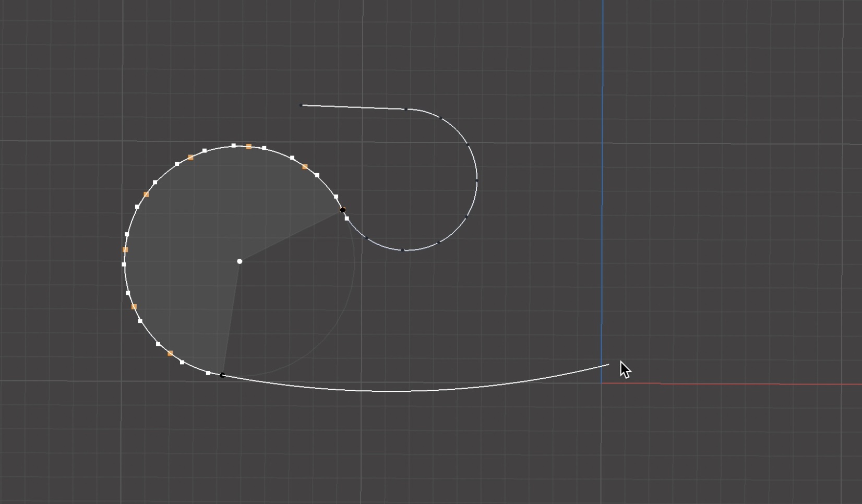Select the white origin point at circle center
862x504 pixels.
point(239,261)
